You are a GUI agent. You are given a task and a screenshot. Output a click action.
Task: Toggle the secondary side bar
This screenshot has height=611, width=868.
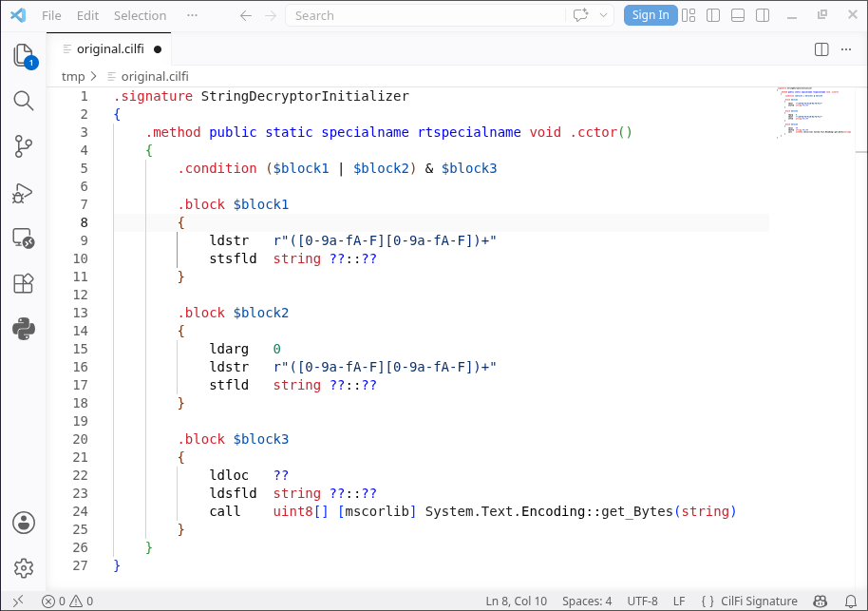pyautogui.click(x=763, y=15)
